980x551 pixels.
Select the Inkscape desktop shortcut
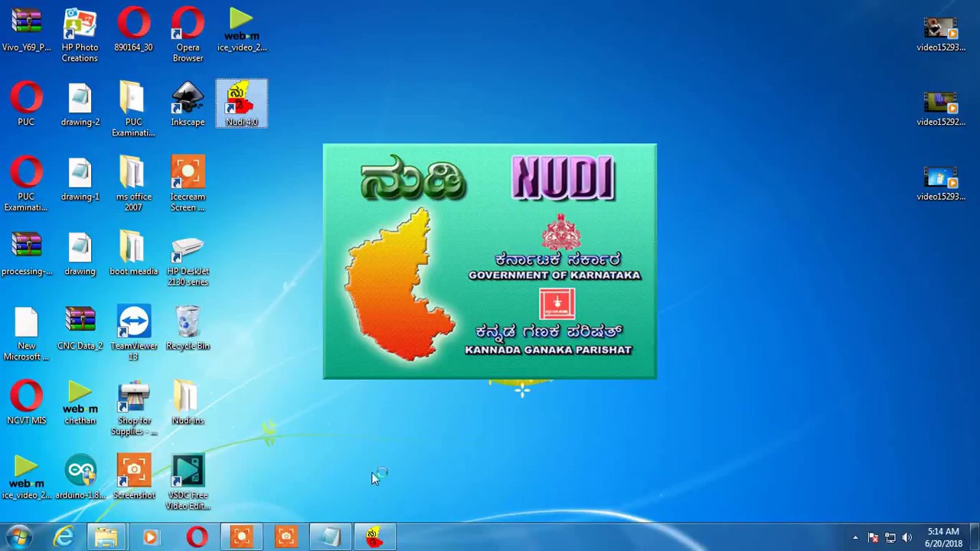tap(188, 103)
